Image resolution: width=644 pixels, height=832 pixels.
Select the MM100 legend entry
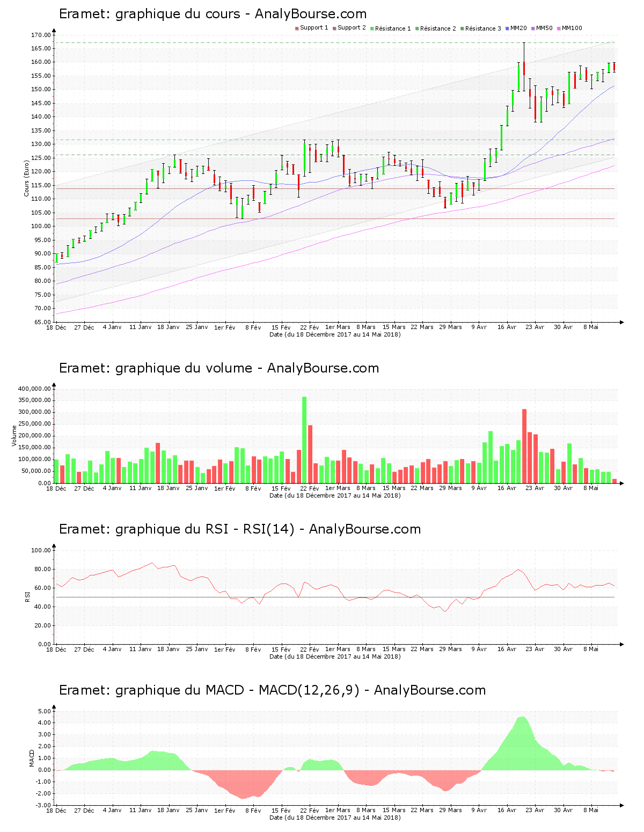pyautogui.click(x=569, y=28)
